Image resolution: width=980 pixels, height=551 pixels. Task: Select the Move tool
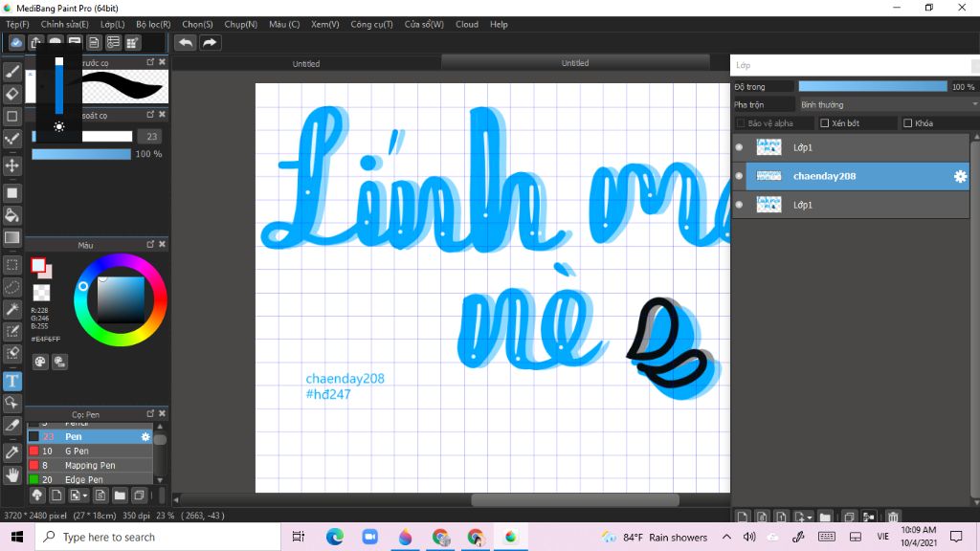tap(11, 165)
